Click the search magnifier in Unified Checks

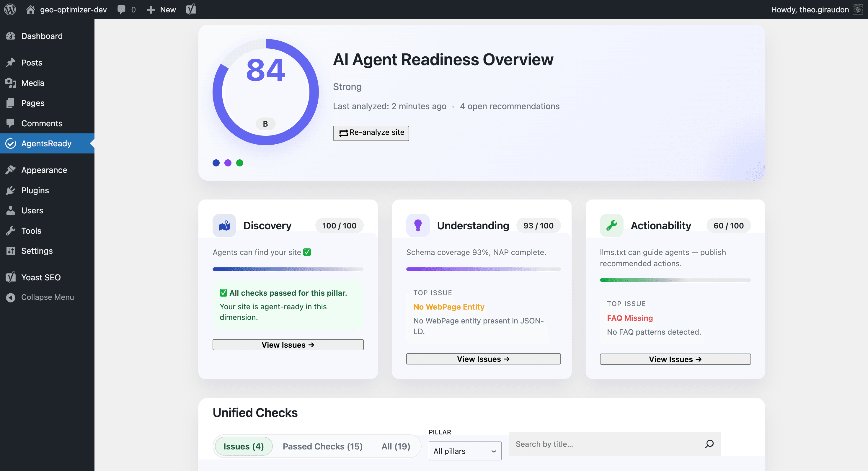pos(710,444)
